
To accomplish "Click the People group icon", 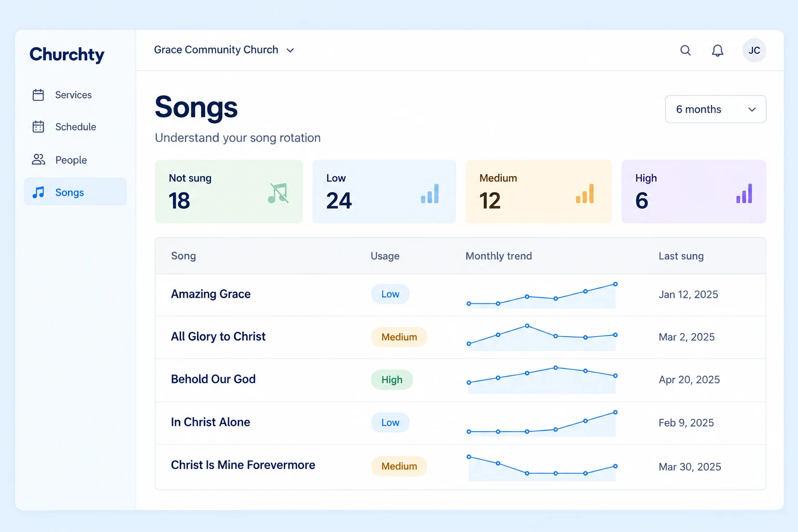I will pos(38,159).
